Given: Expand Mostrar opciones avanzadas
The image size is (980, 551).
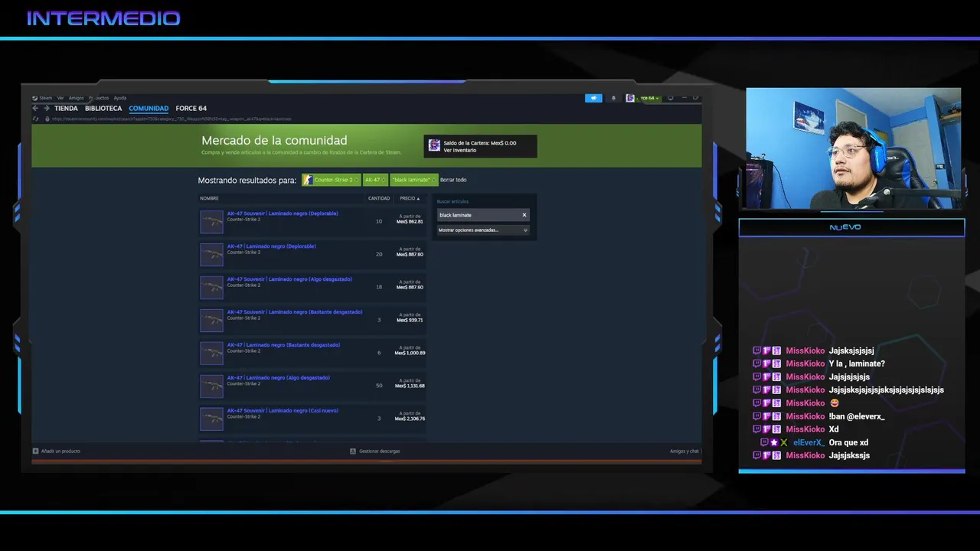Looking at the screenshot, I should tap(483, 230).
